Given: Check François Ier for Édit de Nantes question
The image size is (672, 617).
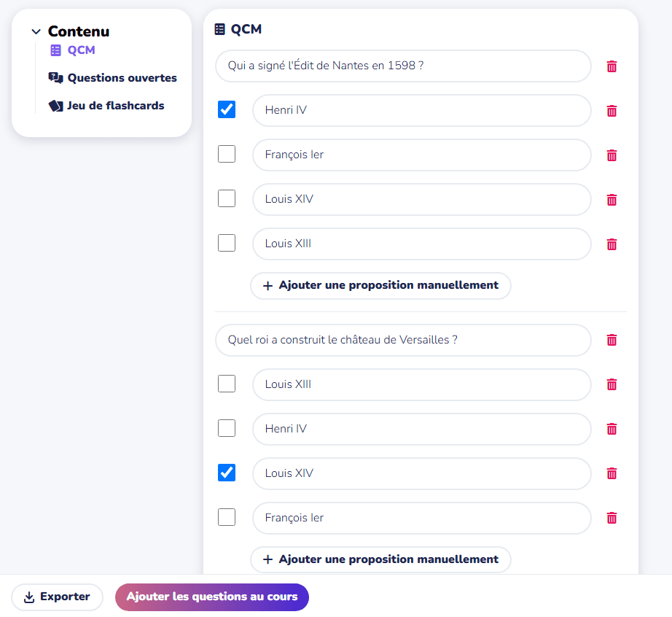Looking at the screenshot, I should pyautogui.click(x=227, y=154).
